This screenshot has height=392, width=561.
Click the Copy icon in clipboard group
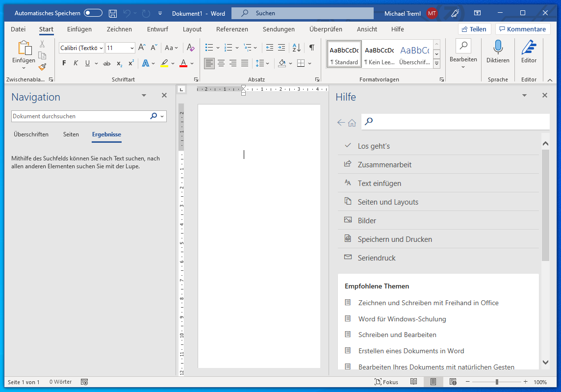pyautogui.click(x=42, y=55)
